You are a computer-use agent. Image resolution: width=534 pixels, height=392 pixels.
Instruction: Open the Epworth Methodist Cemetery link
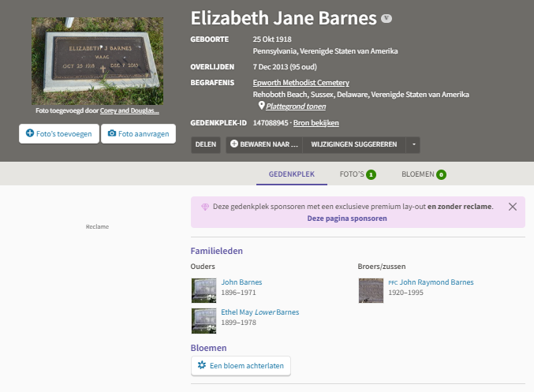pos(301,83)
